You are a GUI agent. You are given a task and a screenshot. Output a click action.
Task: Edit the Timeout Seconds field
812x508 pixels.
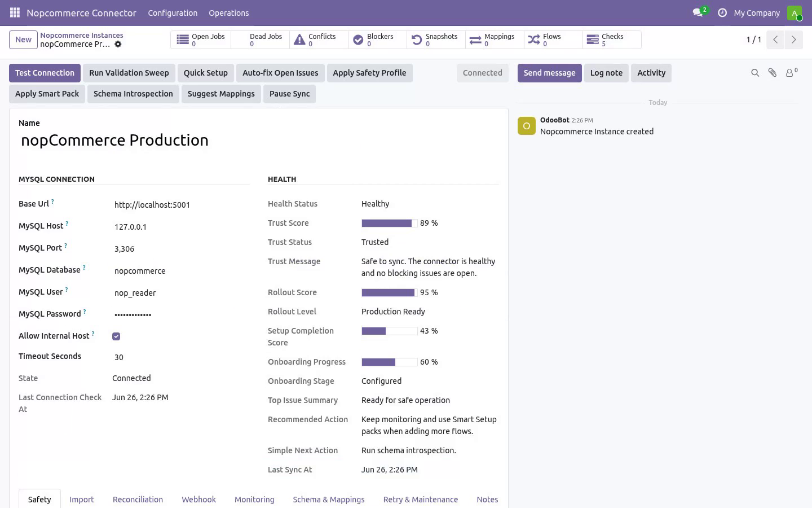point(181,357)
